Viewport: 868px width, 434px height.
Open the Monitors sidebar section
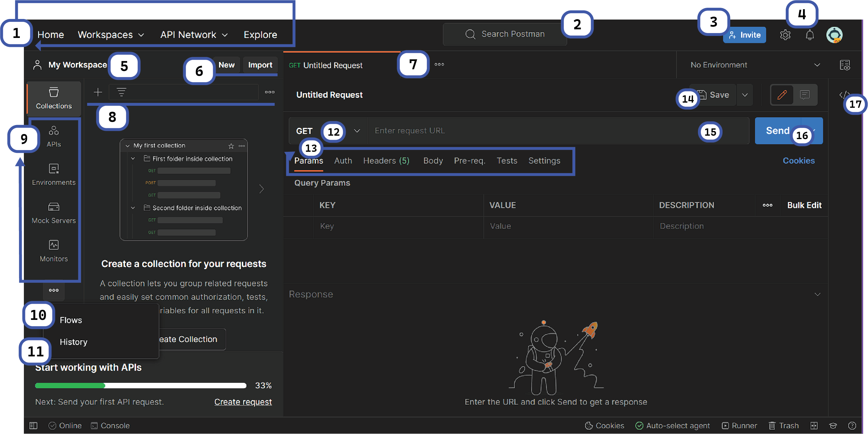(54, 251)
